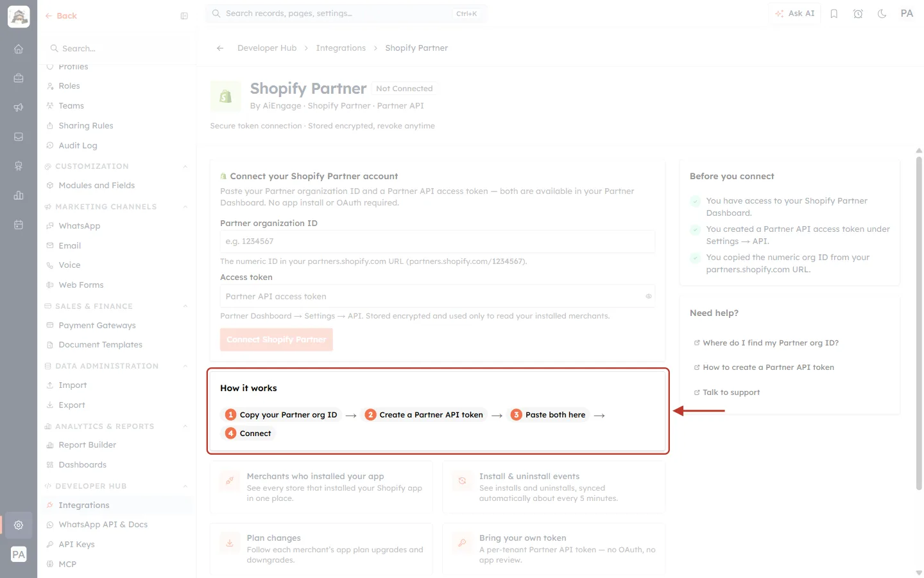924x578 pixels.
Task: Toggle dark mode with moon icon
Action: (x=882, y=13)
